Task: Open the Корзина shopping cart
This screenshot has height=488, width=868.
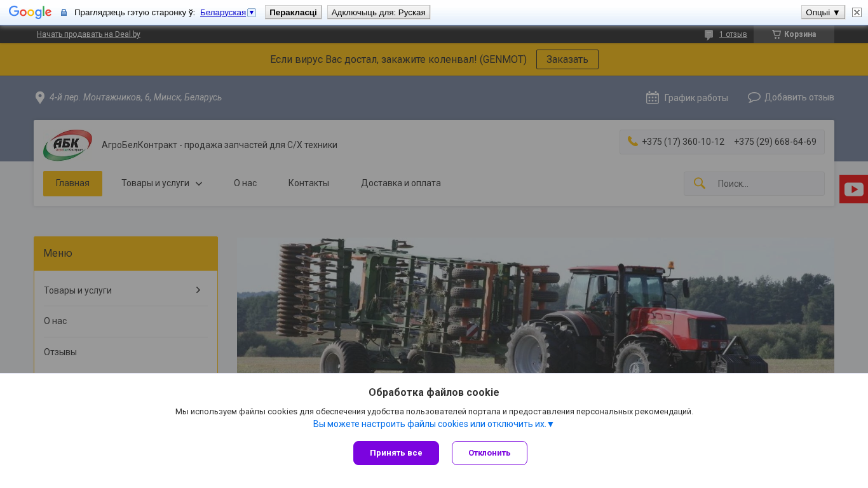Action: click(x=794, y=34)
